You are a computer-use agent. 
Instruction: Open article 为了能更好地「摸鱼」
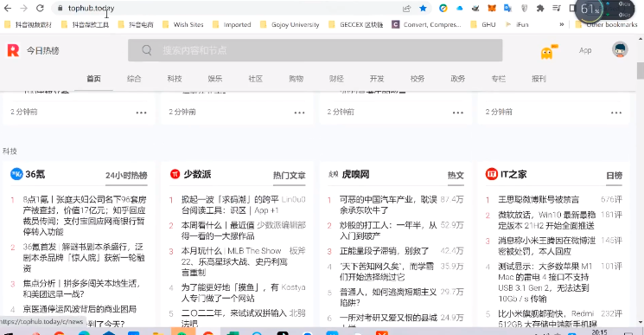(230, 293)
